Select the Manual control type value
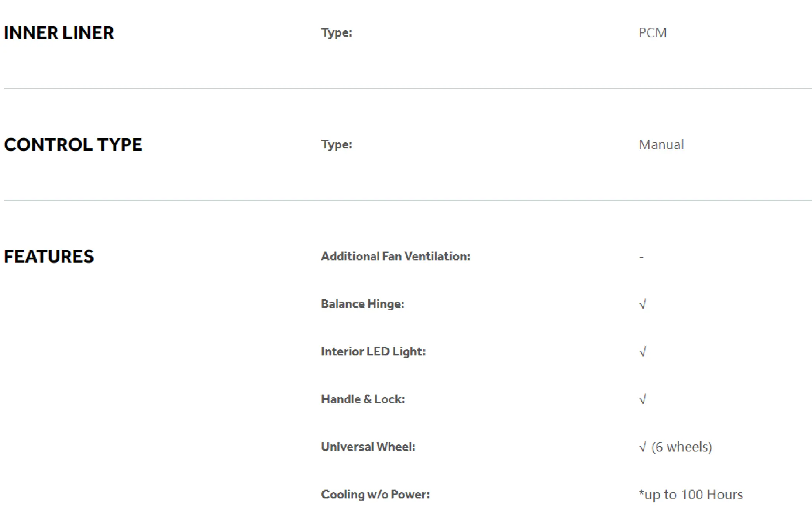Screen dimensions: 812x523 tap(661, 145)
